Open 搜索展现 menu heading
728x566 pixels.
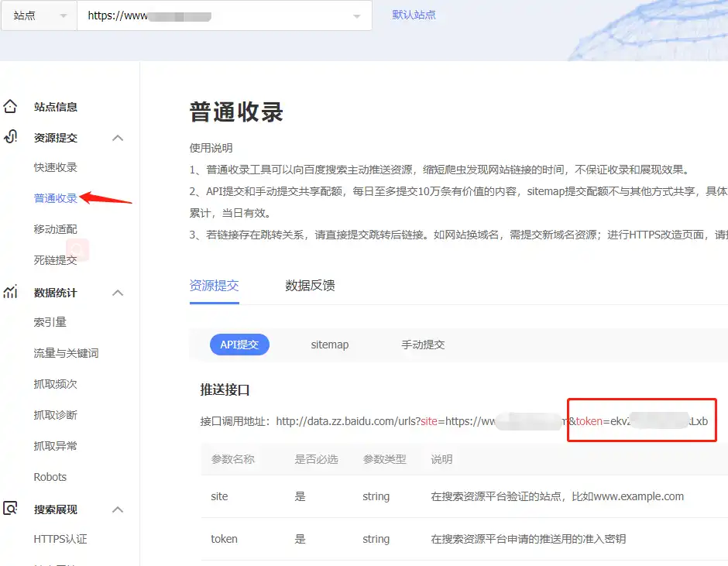click(x=56, y=509)
